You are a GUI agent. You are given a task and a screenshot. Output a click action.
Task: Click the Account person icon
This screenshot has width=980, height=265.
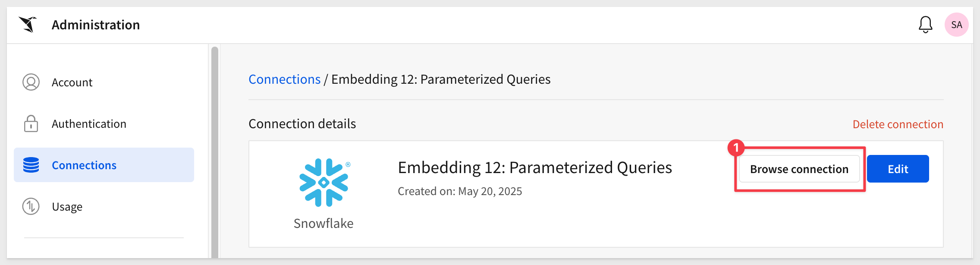31,82
